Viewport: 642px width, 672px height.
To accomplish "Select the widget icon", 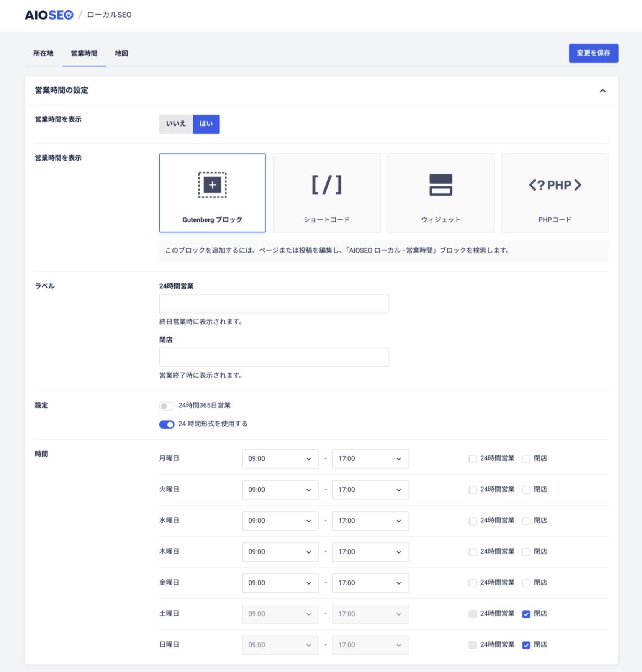I will tap(441, 185).
